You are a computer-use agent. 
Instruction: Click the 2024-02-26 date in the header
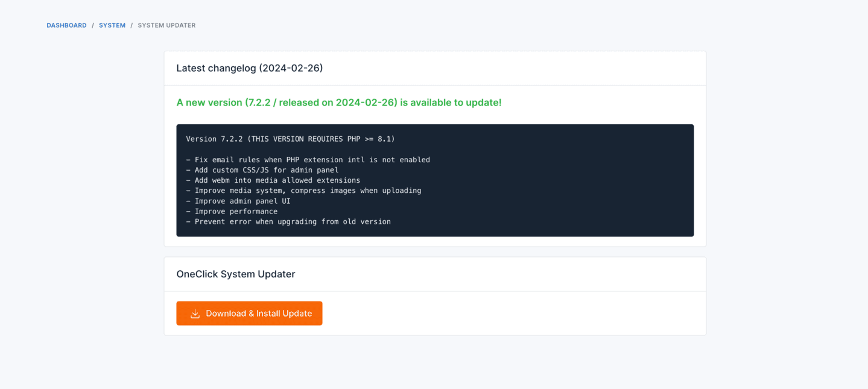[293, 68]
